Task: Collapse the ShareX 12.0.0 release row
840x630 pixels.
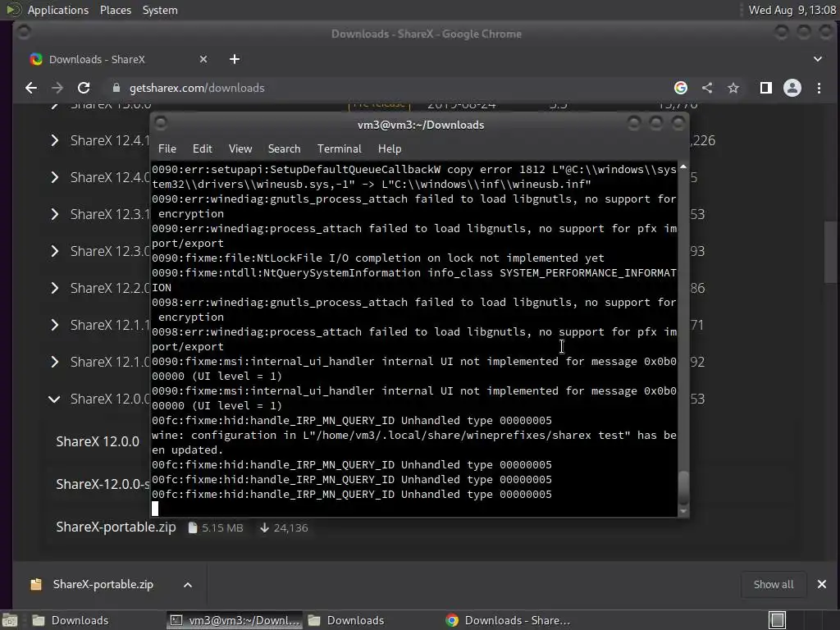Action: click(x=55, y=399)
